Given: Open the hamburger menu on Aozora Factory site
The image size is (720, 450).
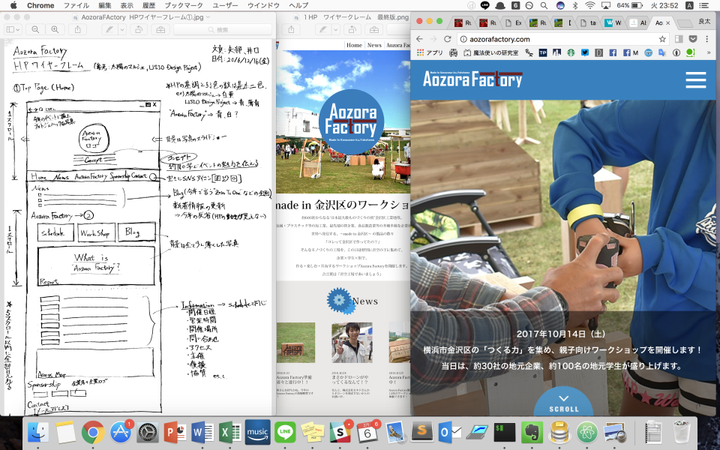Looking at the screenshot, I should point(696,80).
